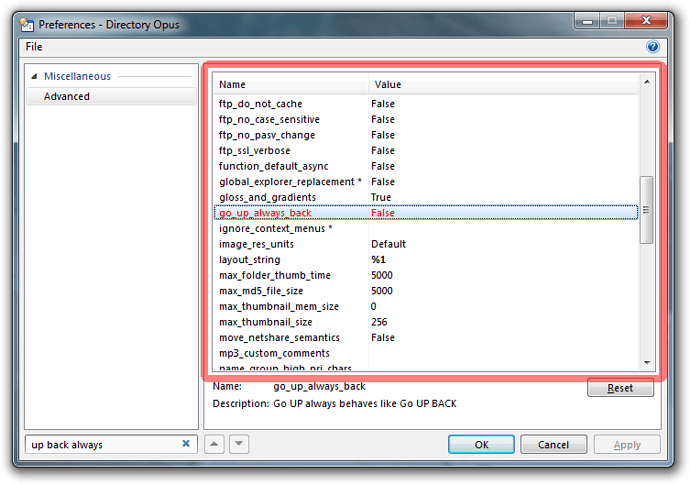Select the max_folder_thumb_time row
The width and height of the screenshot is (690, 484).
pyautogui.click(x=426, y=275)
